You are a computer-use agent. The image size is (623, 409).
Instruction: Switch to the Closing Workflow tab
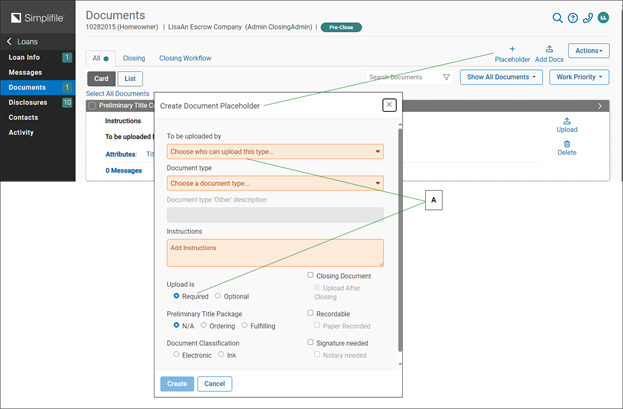point(185,58)
